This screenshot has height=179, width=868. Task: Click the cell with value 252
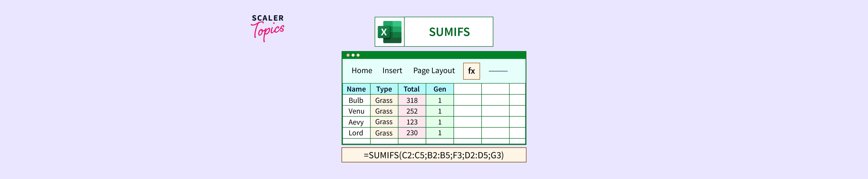[x=412, y=111]
